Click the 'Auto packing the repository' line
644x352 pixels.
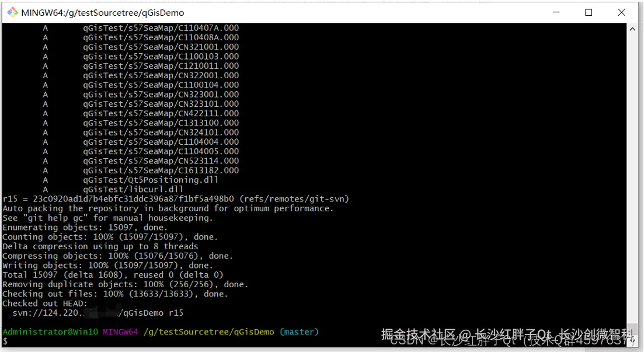168,208
